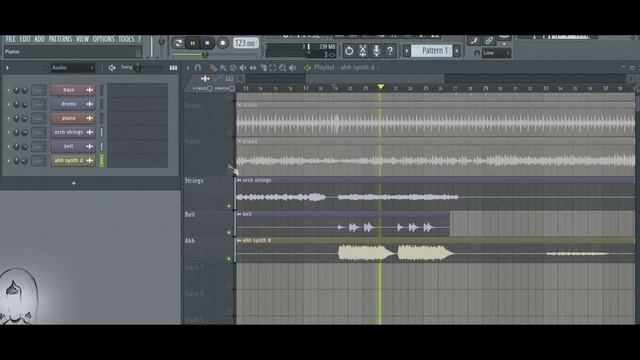This screenshot has width=640, height=360.
Task: Select the playlist slice tool
Action: pyautogui.click(x=263, y=68)
